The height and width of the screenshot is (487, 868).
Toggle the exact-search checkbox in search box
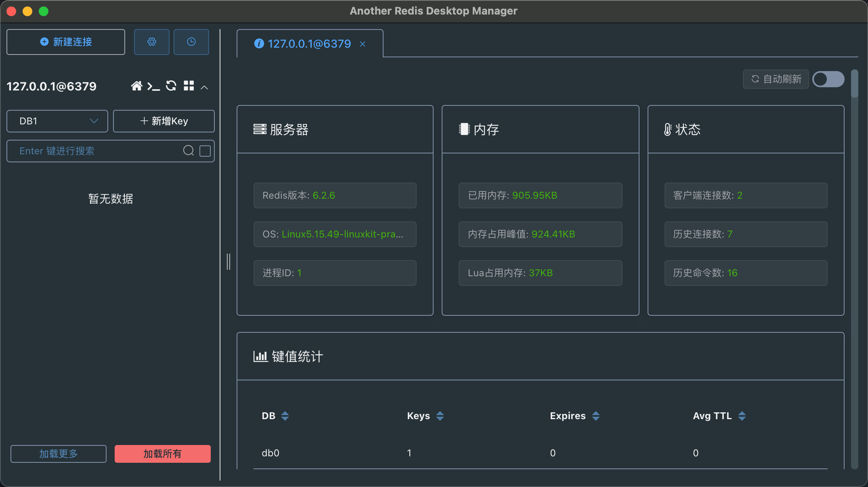tap(205, 151)
